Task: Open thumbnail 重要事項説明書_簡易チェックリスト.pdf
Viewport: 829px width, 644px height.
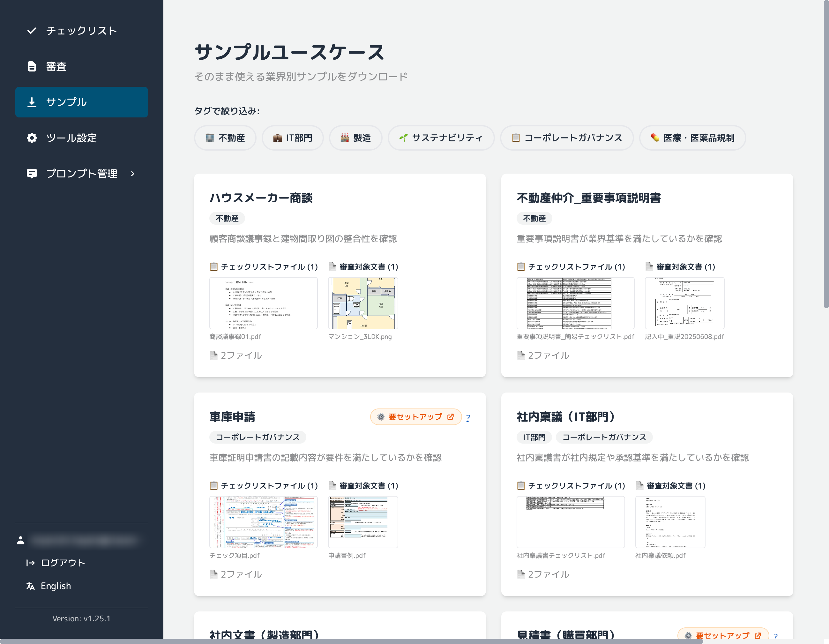Action: (575, 303)
